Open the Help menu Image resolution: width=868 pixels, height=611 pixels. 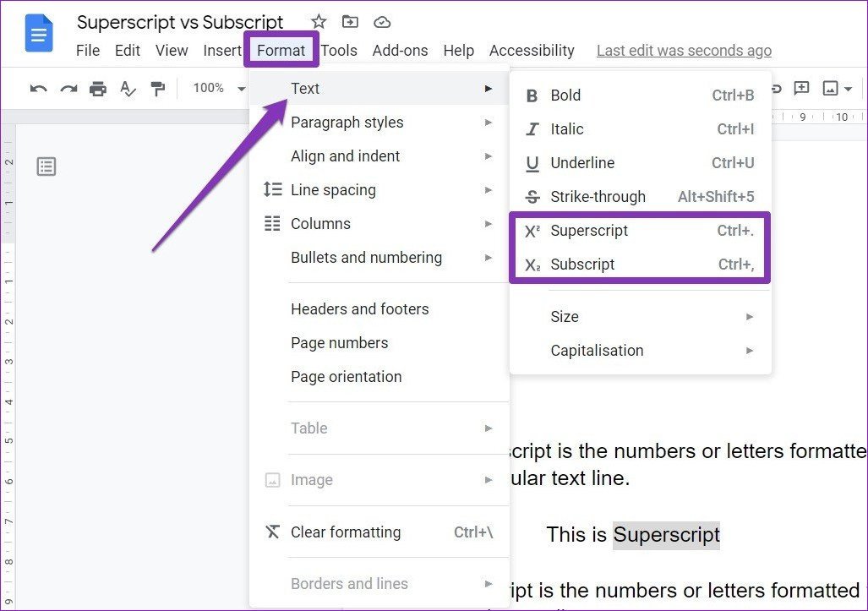pos(458,51)
